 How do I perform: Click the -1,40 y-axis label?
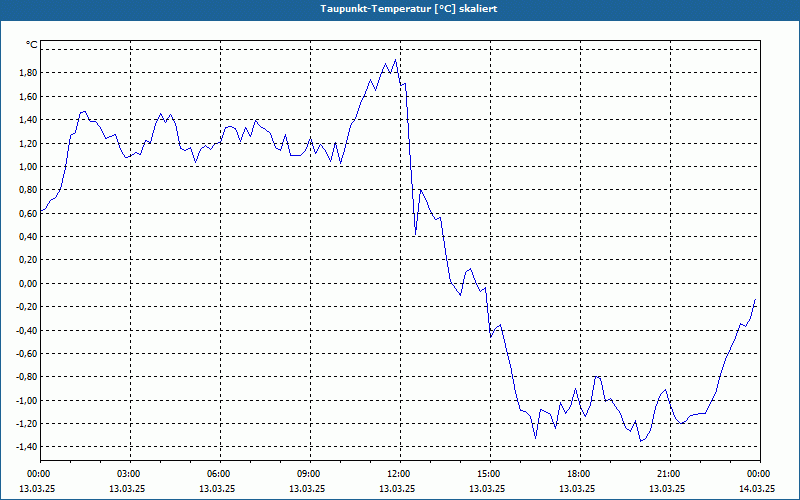point(27,447)
